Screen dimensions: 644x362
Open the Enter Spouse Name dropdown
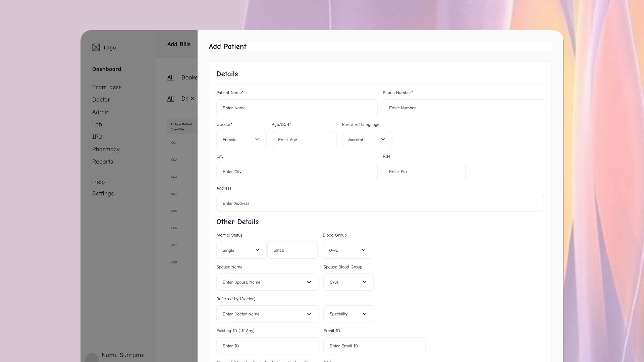point(267,282)
